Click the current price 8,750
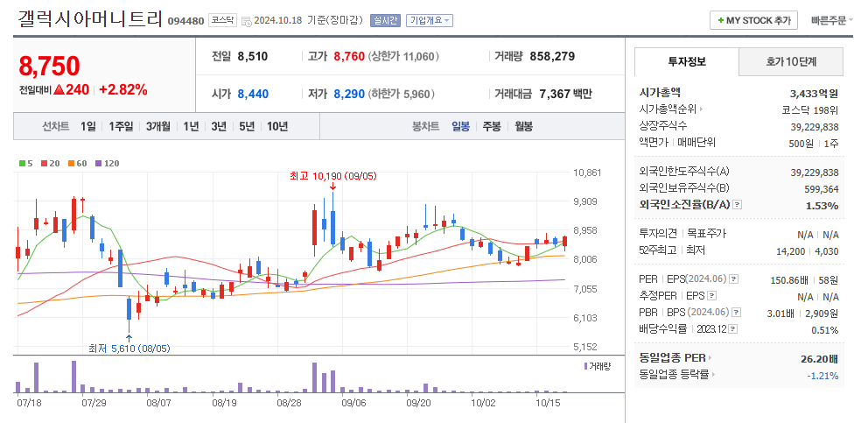 [x=50, y=66]
